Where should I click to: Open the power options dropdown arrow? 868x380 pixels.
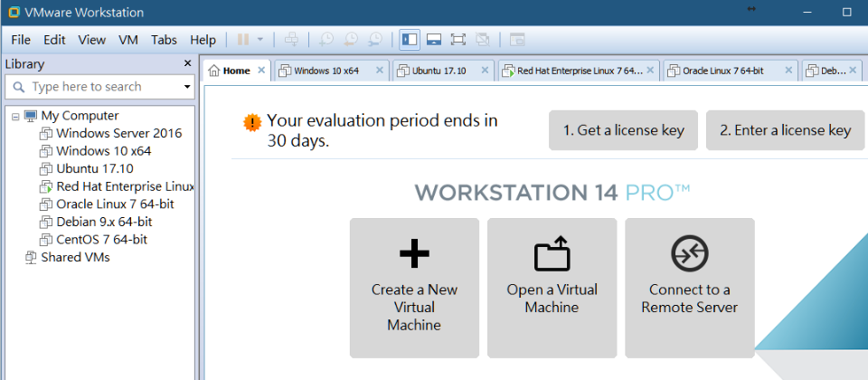click(x=260, y=40)
